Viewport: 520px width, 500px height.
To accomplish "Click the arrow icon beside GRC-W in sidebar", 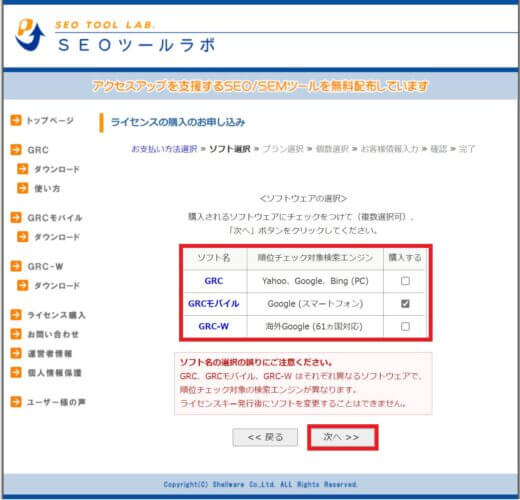I will click(x=16, y=266).
